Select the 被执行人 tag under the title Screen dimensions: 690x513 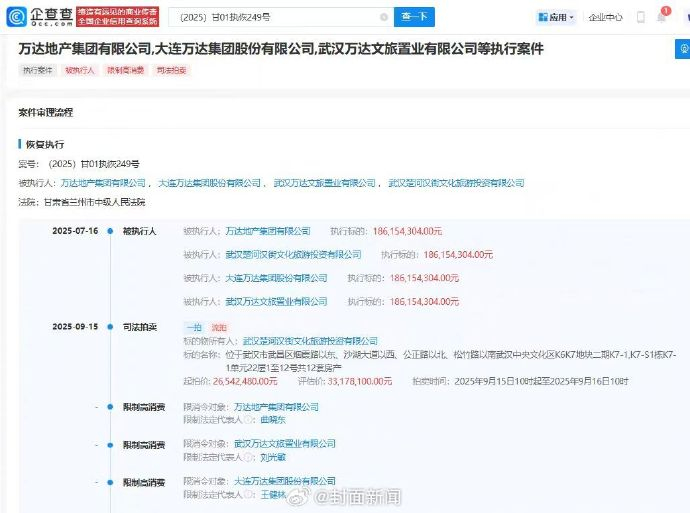point(80,70)
